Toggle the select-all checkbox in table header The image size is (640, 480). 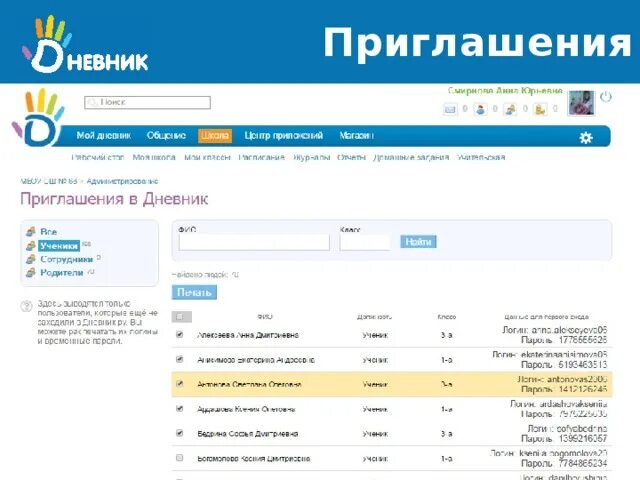click(x=180, y=316)
